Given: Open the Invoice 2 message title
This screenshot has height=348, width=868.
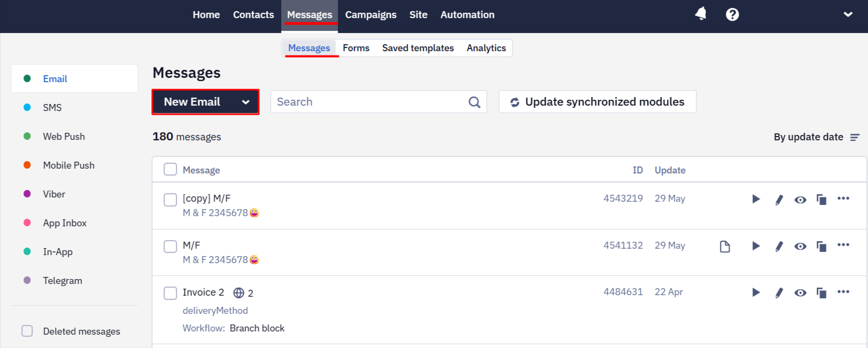Looking at the screenshot, I should [x=203, y=292].
